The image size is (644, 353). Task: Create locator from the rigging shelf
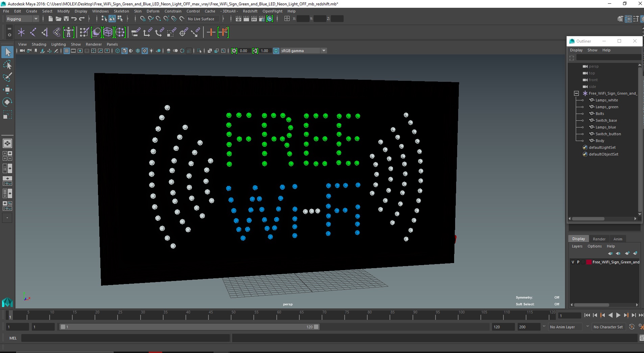[x=21, y=32]
